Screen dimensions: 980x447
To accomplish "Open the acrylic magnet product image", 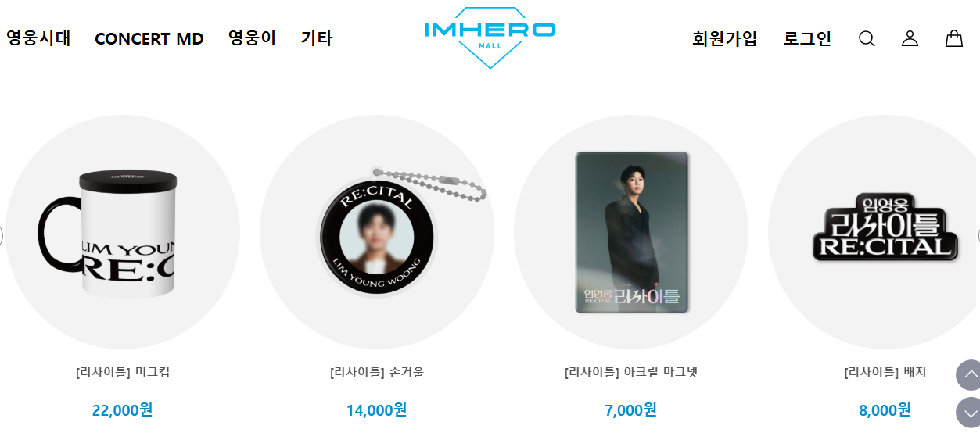I will click(x=631, y=232).
